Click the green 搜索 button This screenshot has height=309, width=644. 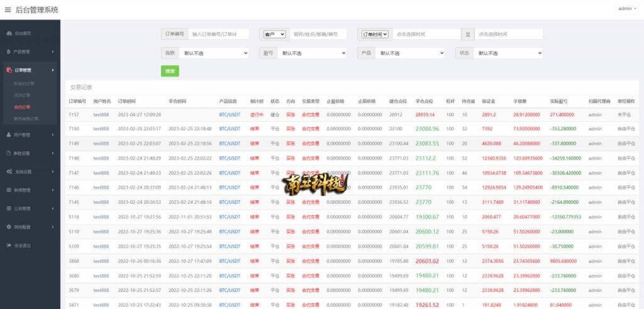(170, 72)
